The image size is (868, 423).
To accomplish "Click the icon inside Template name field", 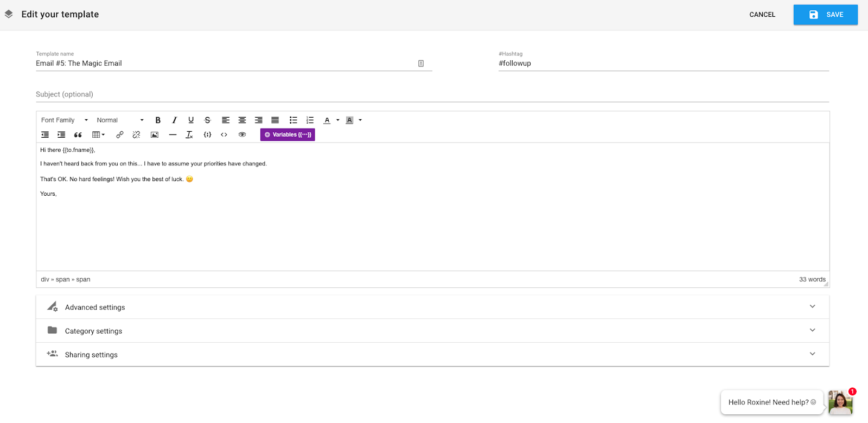I will (421, 63).
